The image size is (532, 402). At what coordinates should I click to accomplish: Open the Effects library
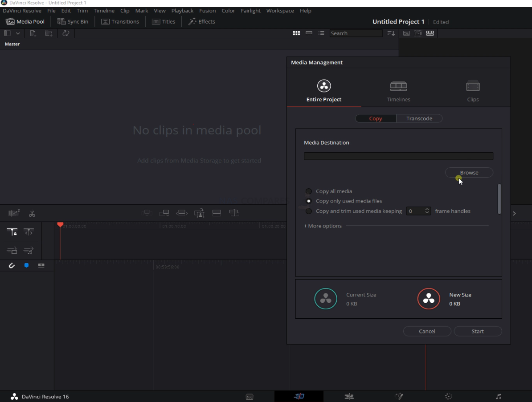(202, 21)
